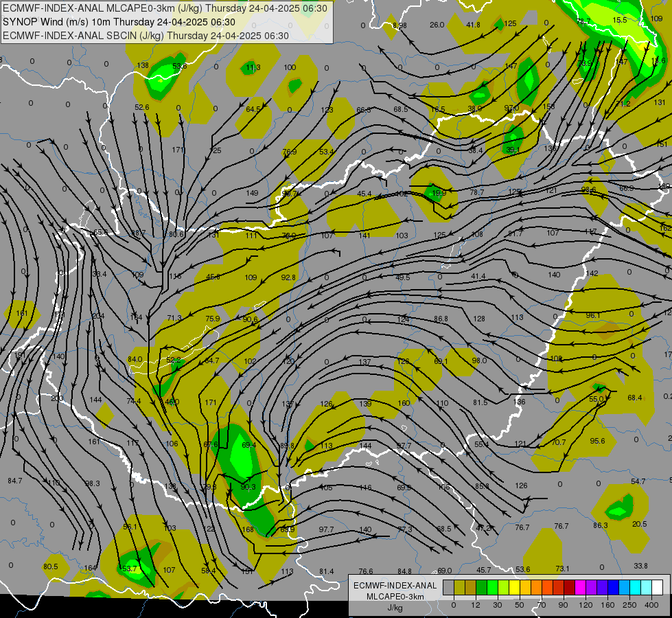Click the gray legend swatch
Viewport: 672px width, 618px height.
(x=448, y=587)
